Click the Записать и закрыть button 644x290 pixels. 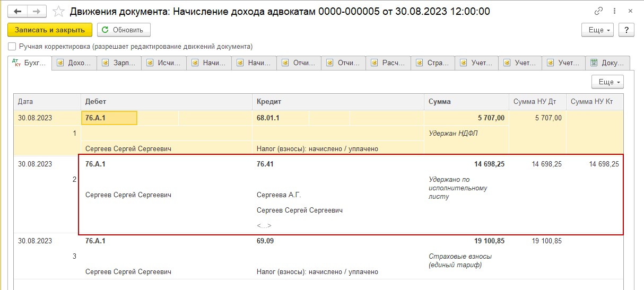click(x=50, y=30)
